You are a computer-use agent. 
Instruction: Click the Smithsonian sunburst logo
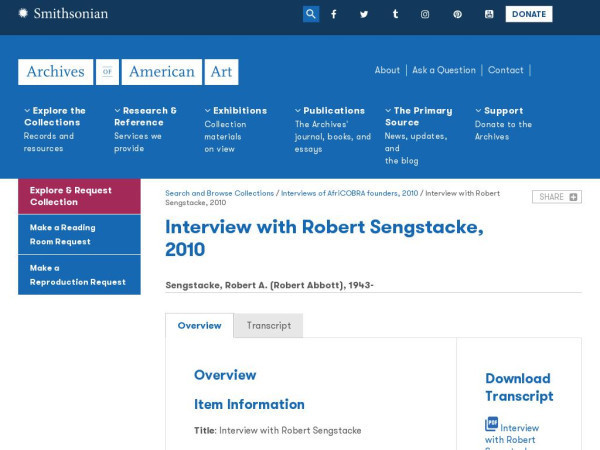23,13
